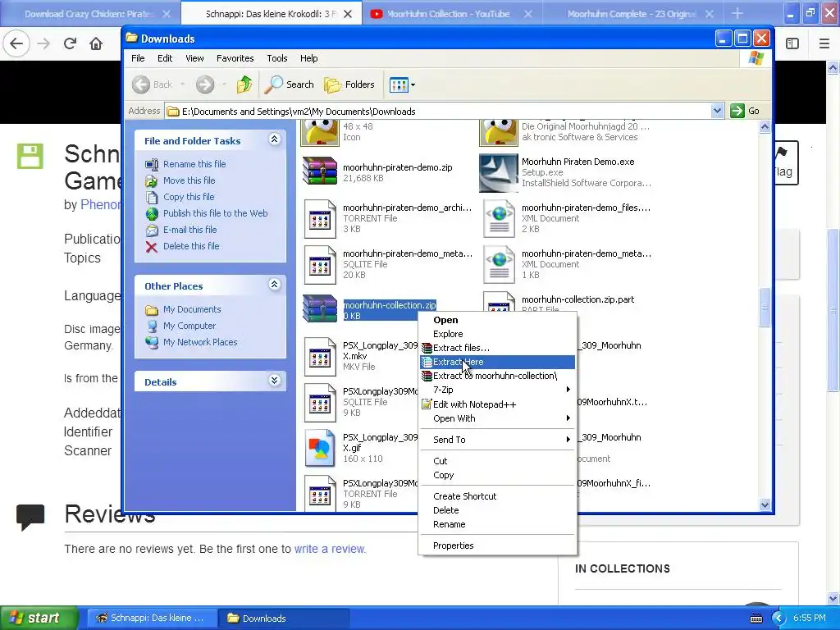Select Moorhuhn Piraten Demo.exe installer icon
The image size is (840, 630).
498,172
